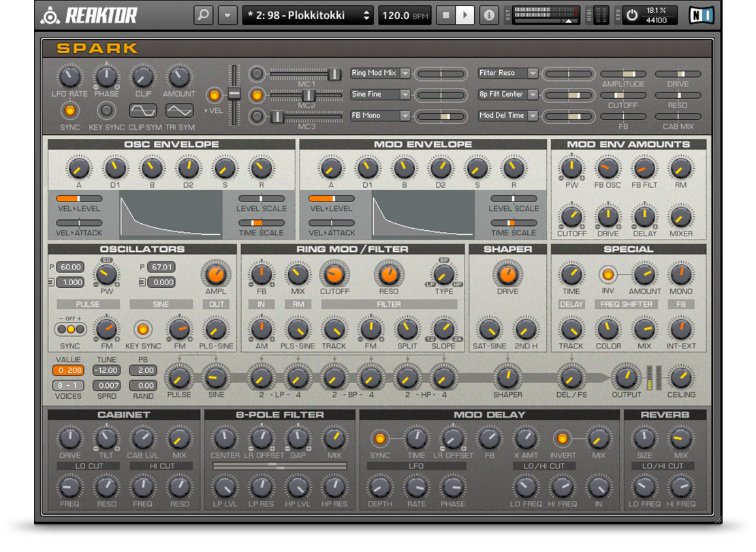This screenshot has width=756, height=552.
Task: Click the Mod Delay LFO DEPTH knob
Action: pyautogui.click(x=380, y=487)
